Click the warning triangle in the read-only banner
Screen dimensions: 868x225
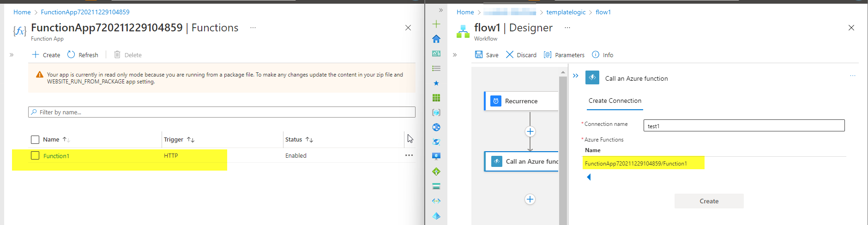40,75
